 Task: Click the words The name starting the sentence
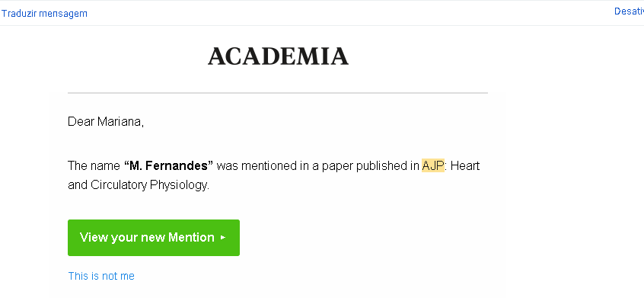[x=94, y=166]
